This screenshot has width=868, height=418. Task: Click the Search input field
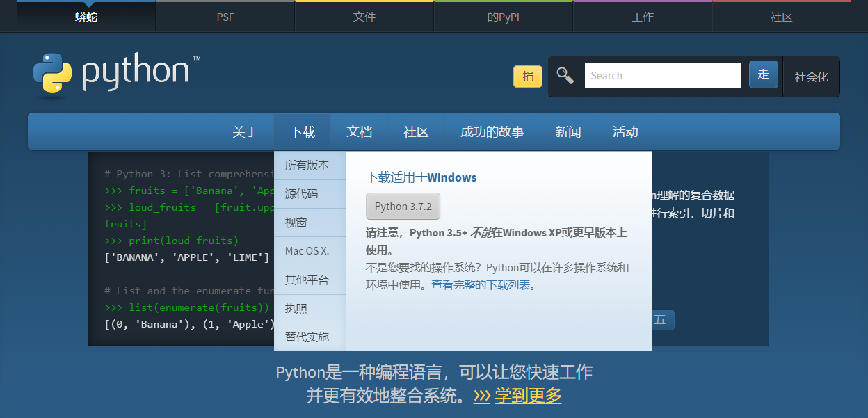pyautogui.click(x=662, y=76)
